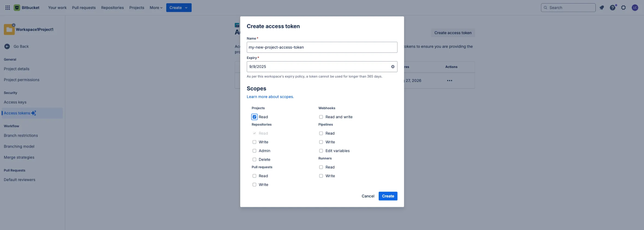This screenshot has width=644, height=230.
Task: Click the Go Back arrow icon
Action: tap(6, 46)
